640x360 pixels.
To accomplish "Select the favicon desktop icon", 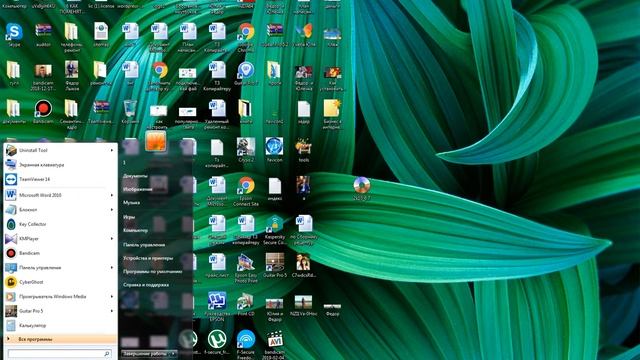I will tap(275, 150).
